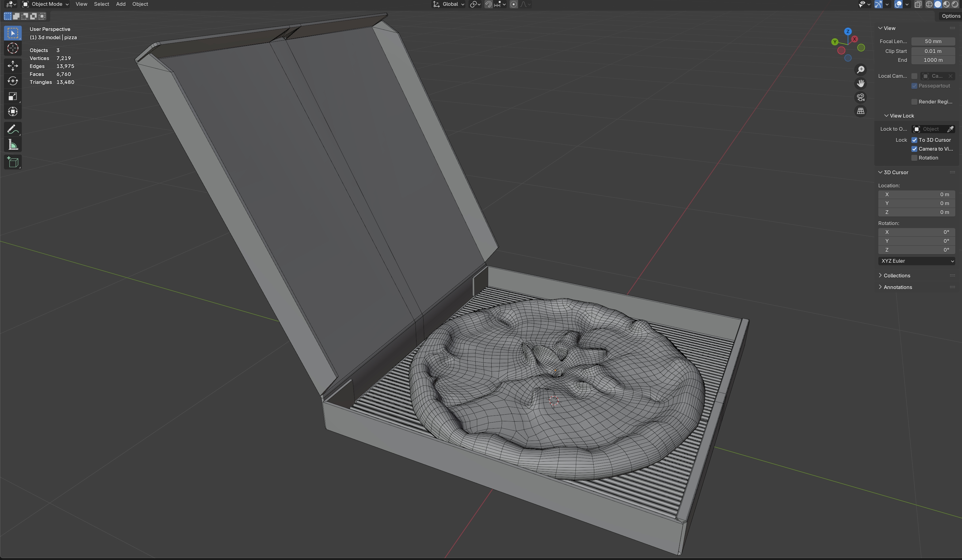Viewport: 962px width, 560px height.
Task: Toggle camera view with the camera icon
Action: (x=861, y=97)
